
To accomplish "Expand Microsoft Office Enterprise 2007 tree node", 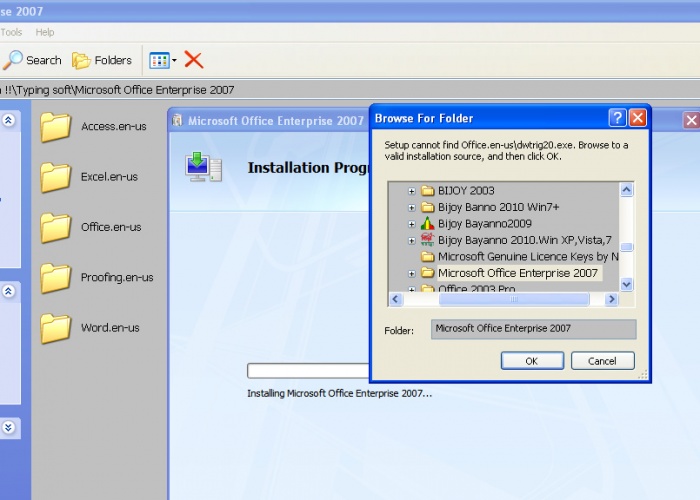I will [412, 273].
